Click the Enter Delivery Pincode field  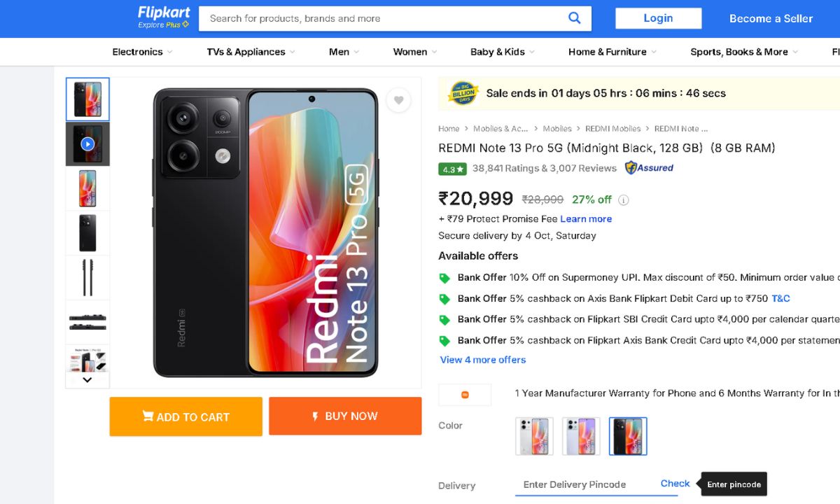point(584,484)
